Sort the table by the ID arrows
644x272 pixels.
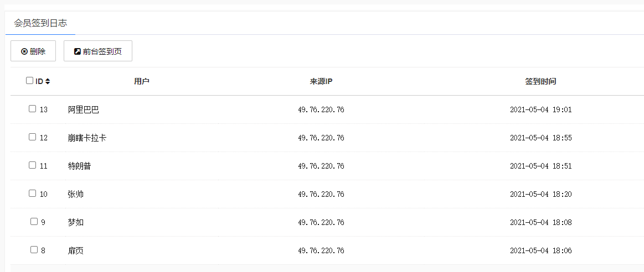[x=48, y=81]
